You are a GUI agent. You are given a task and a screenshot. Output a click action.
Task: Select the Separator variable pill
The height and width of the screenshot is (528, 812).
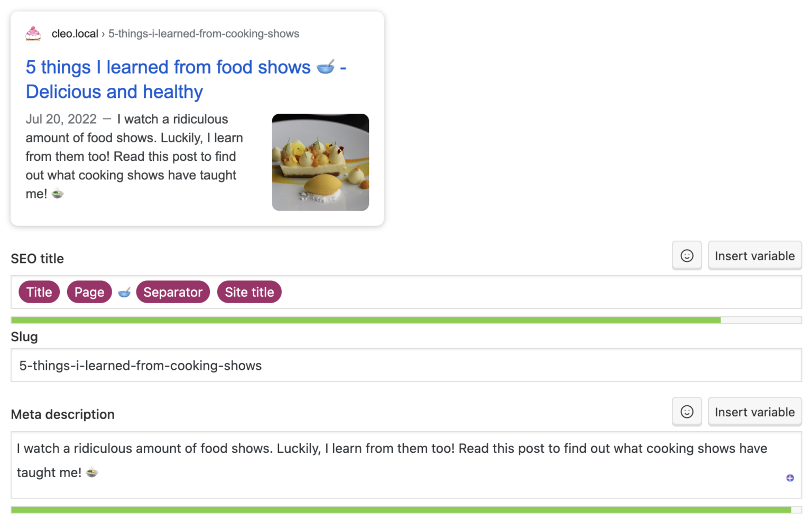173,292
